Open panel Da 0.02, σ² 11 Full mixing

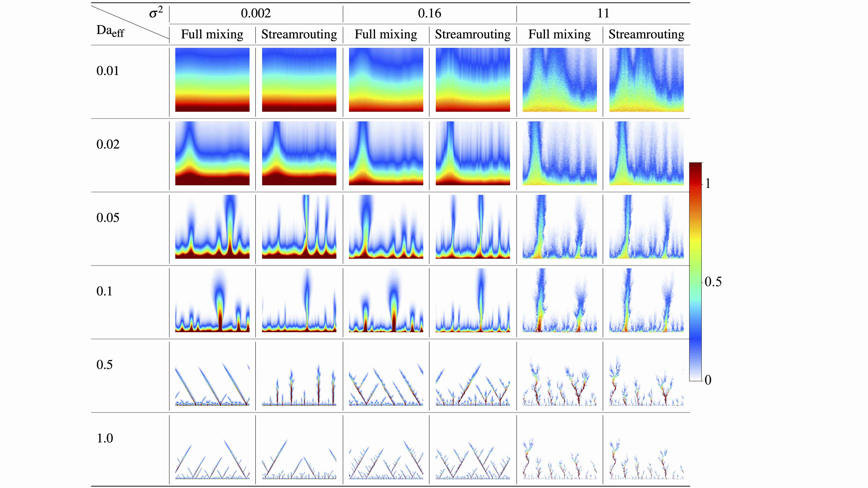560,153
